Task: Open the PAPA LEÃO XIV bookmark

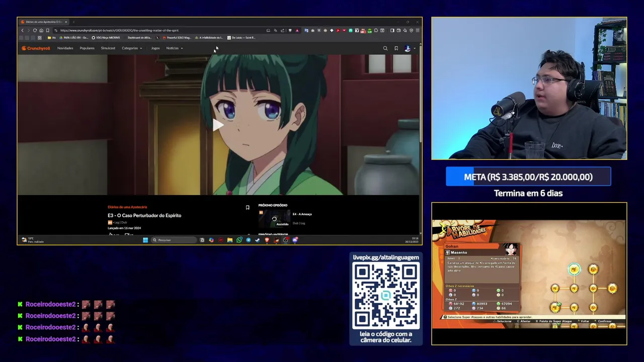Action: click(74, 38)
